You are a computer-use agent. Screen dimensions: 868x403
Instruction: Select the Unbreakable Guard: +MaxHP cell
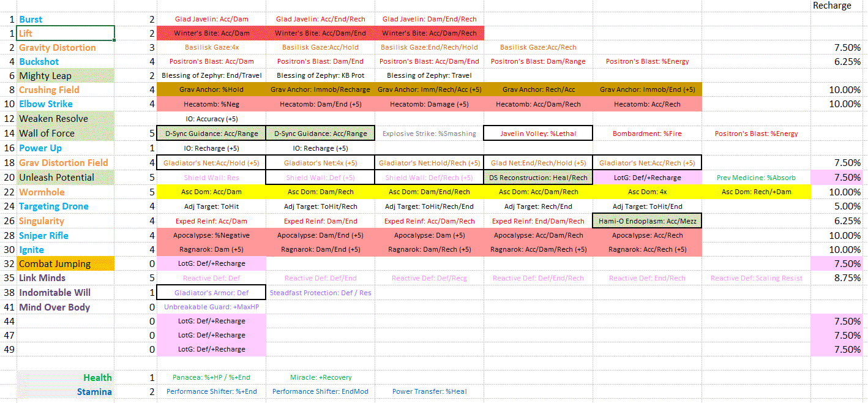[211, 307]
